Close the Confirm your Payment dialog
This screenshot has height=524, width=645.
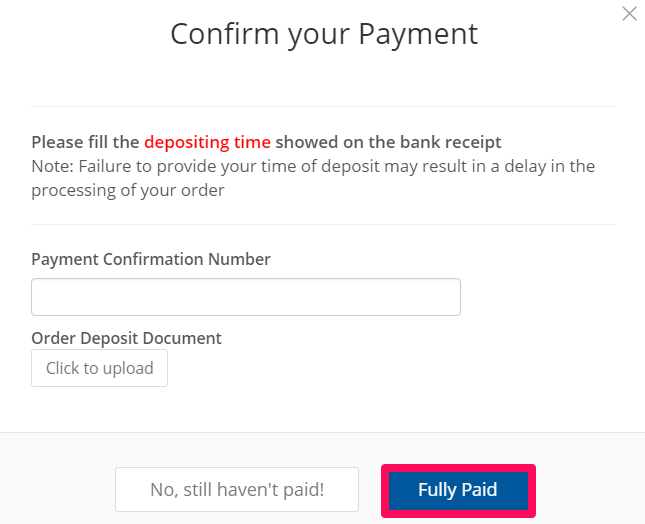click(x=629, y=14)
